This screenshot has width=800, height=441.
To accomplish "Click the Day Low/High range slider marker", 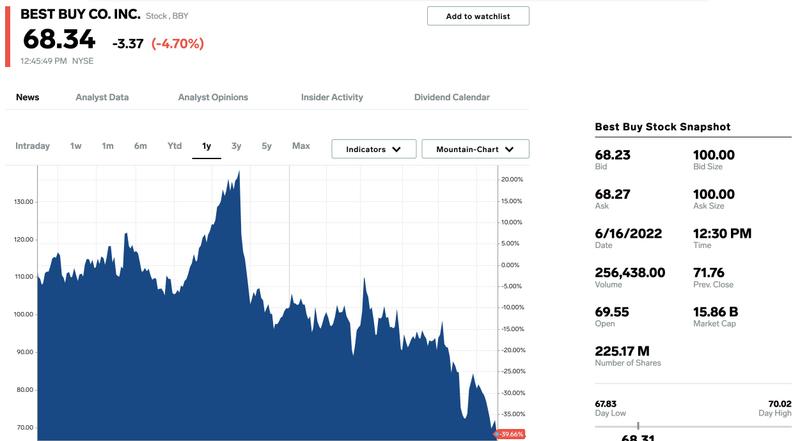I will (638, 426).
